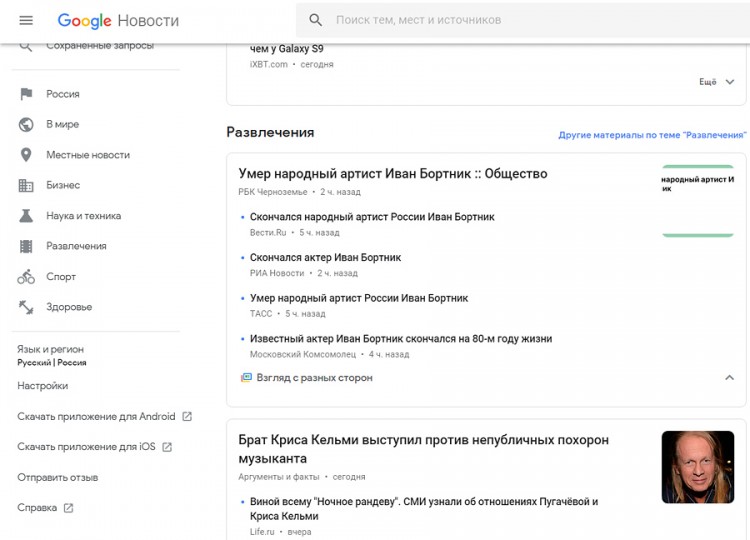This screenshot has width=750, height=540.
Task: Open the Бизнес news section
Action: [x=63, y=185]
